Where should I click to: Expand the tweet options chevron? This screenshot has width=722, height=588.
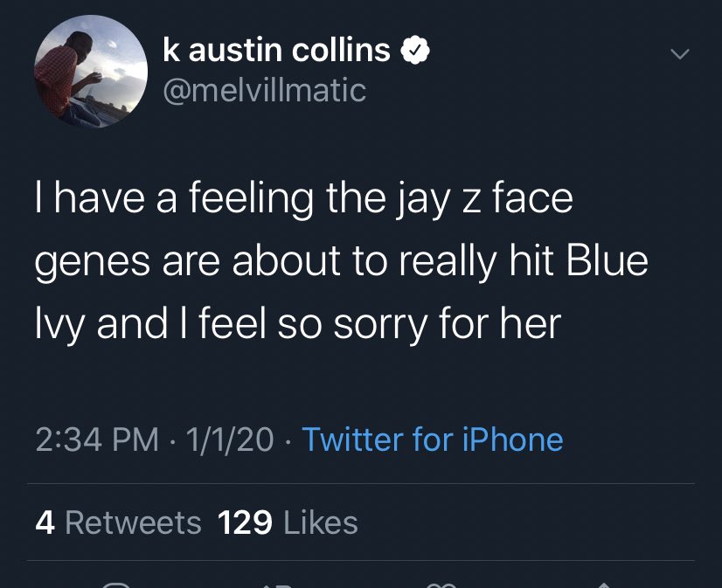679,55
